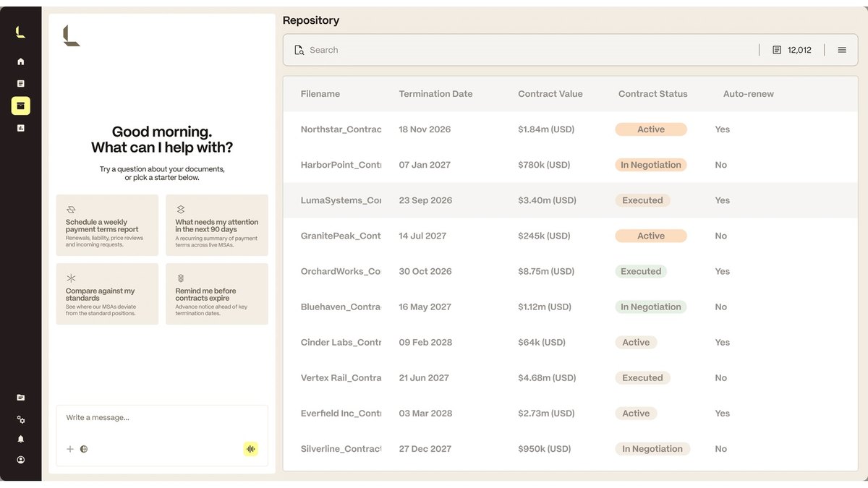Viewport: 868px width, 488px height.
Task: Choose 'Compare against my standards' starter card
Action: [x=107, y=294]
